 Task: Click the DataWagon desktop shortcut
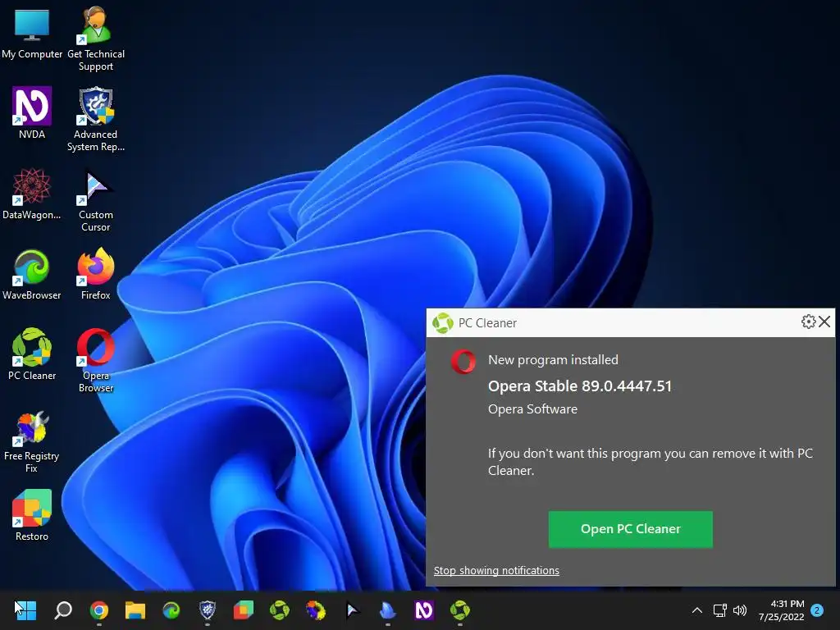click(32, 194)
